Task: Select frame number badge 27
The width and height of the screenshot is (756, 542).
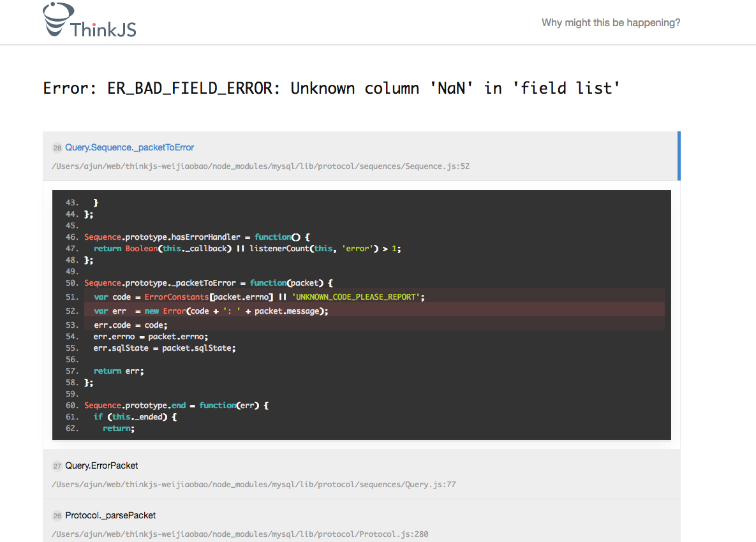Action: click(x=57, y=465)
